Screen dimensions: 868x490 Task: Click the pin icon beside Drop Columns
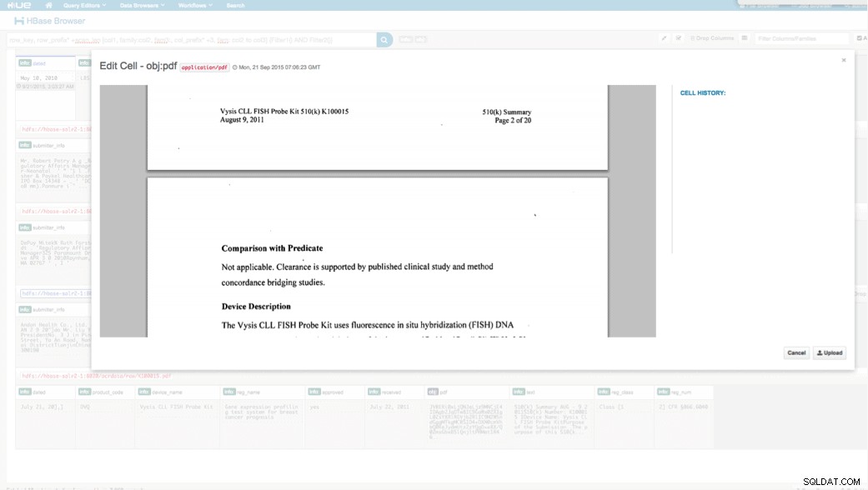coord(664,38)
